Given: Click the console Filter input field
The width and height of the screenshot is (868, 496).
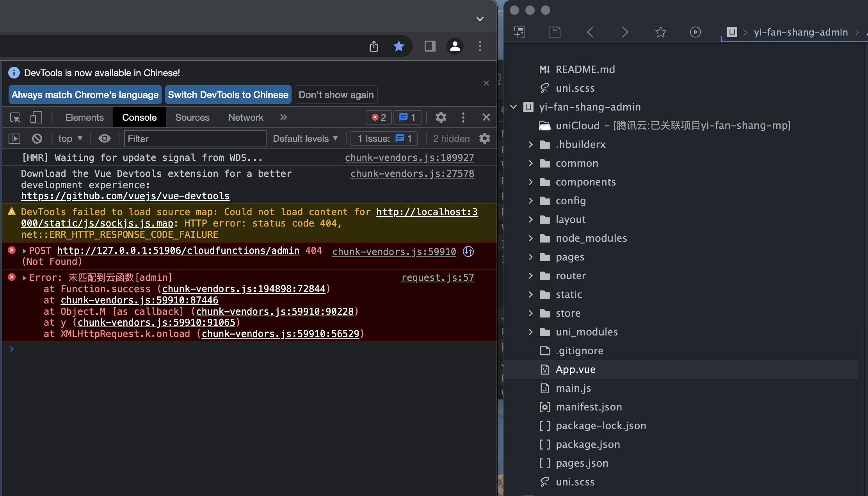Looking at the screenshot, I should click(x=195, y=139).
